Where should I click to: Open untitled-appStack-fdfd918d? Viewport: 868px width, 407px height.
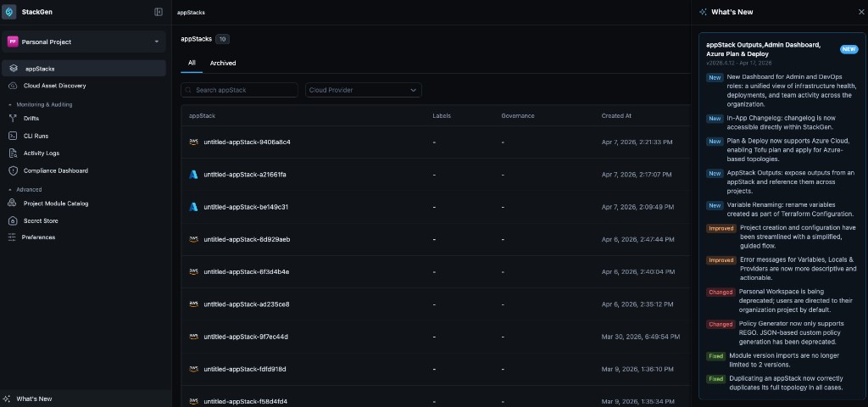click(x=245, y=369)
